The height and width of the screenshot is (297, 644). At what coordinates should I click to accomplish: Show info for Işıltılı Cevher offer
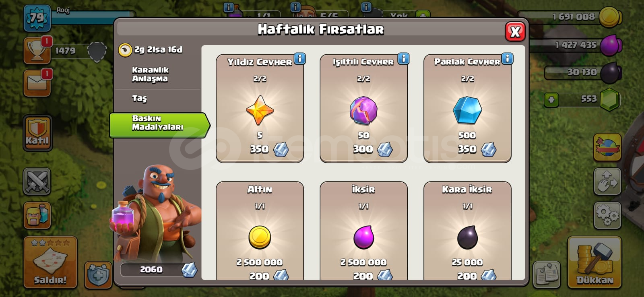(x=404, y=59)
